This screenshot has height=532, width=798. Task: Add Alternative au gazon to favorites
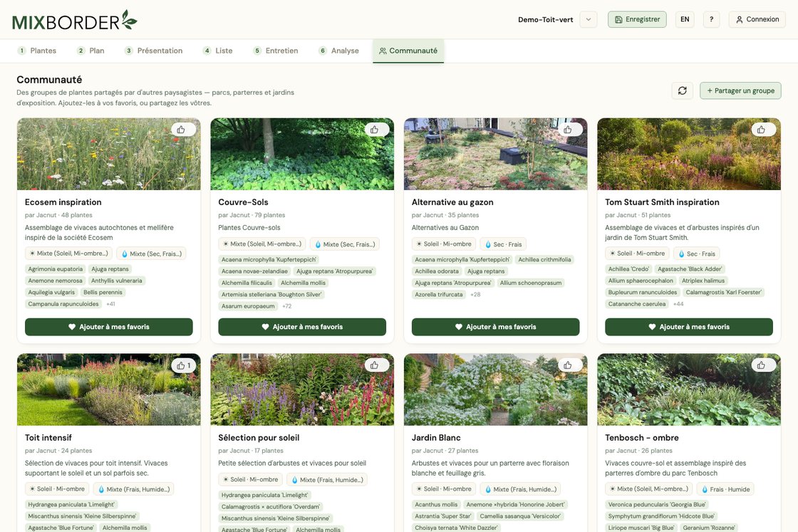pos(496,327)
